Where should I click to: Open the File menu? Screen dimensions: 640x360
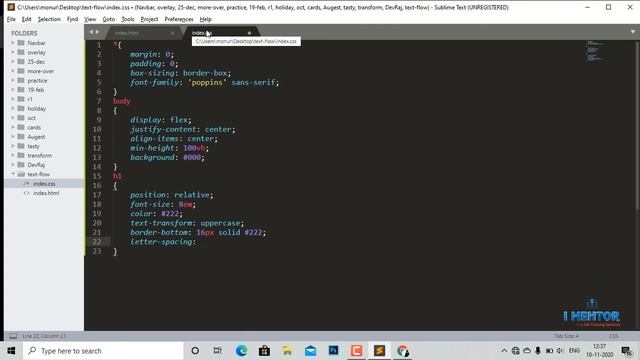click(11, 19)
